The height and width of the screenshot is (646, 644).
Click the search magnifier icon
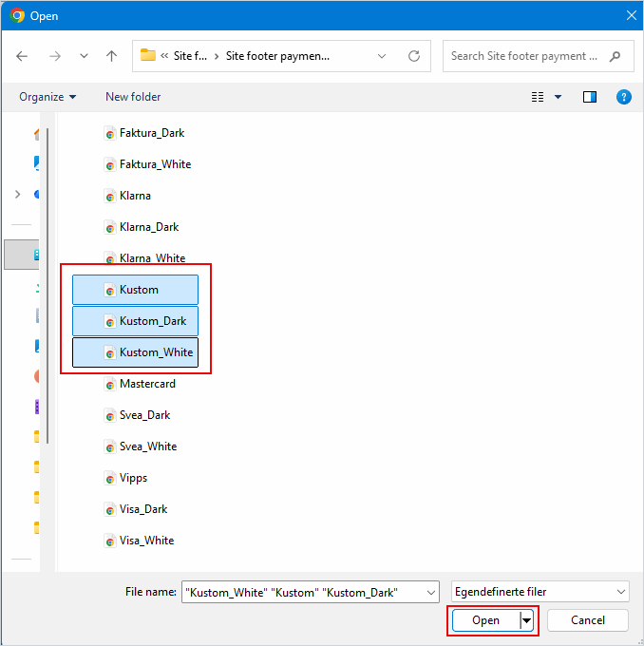point(616,56)
